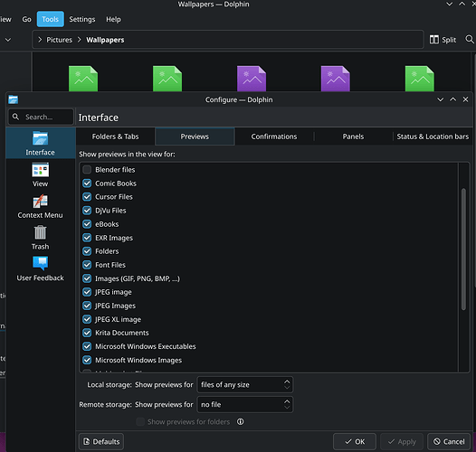This screenshot has width=476, height=452.
Task: Switch to the Panels tab
Action: click(353, 137)
